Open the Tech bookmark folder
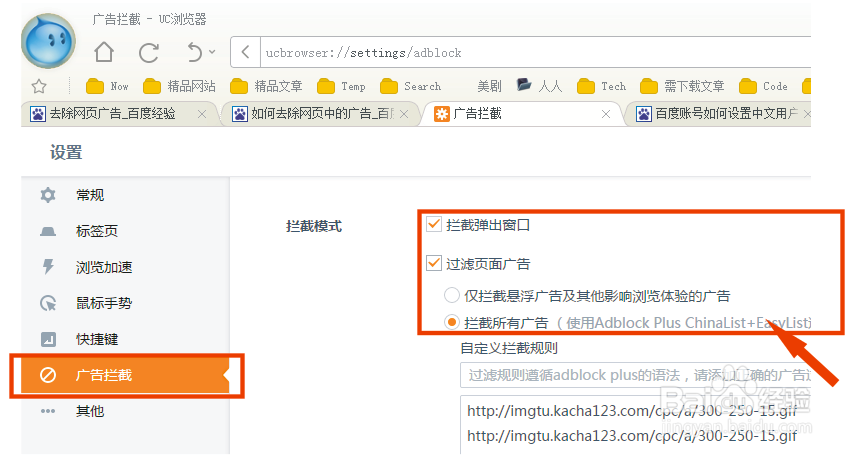Viewport: 860px width, 457px height. [x=602, y=86]
